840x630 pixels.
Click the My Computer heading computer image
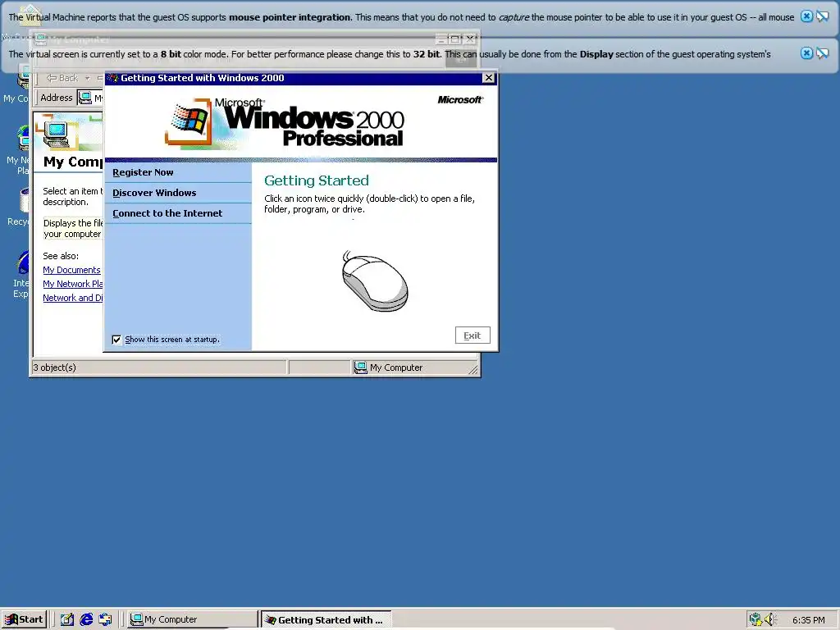pyautogui.click(x=57, y=134)
